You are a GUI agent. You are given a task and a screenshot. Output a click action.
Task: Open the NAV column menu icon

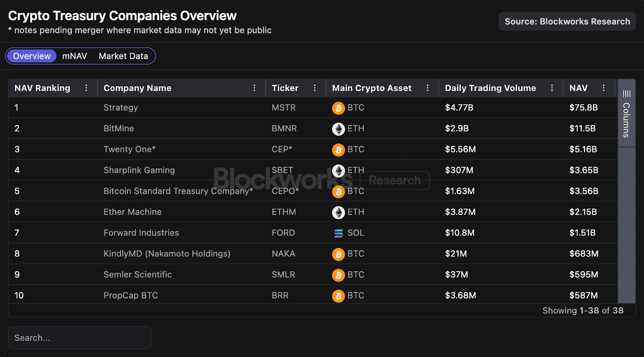click(x=604, y=88)
